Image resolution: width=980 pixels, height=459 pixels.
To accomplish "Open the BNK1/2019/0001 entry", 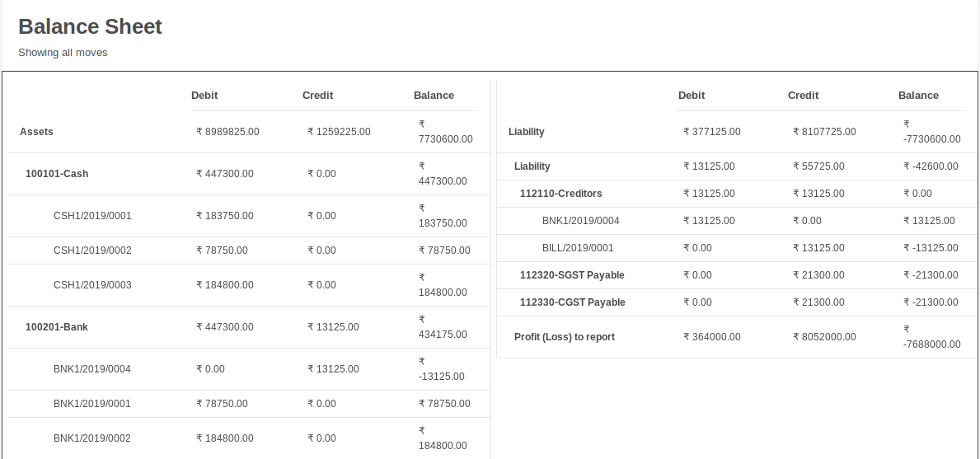I will pyautogui.click(x=91, y=404).
